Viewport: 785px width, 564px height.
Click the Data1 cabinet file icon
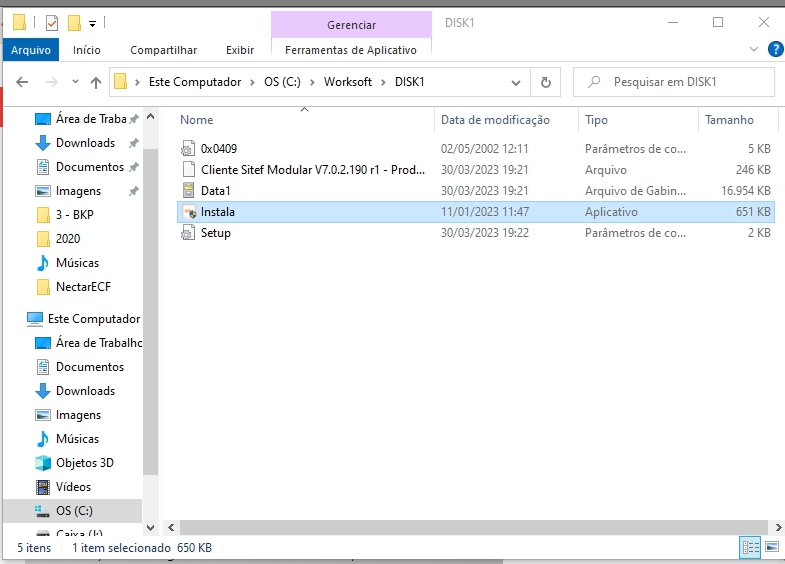[x=188, y=191]
